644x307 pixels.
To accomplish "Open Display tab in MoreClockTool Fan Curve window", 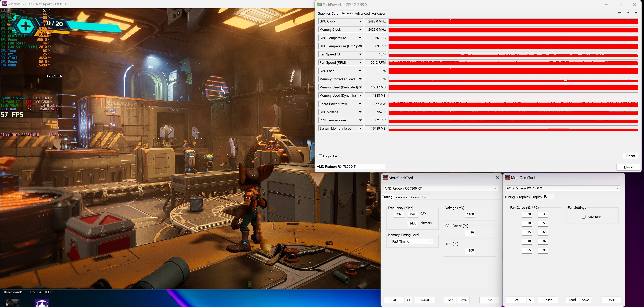I will [x=537, y=197].
